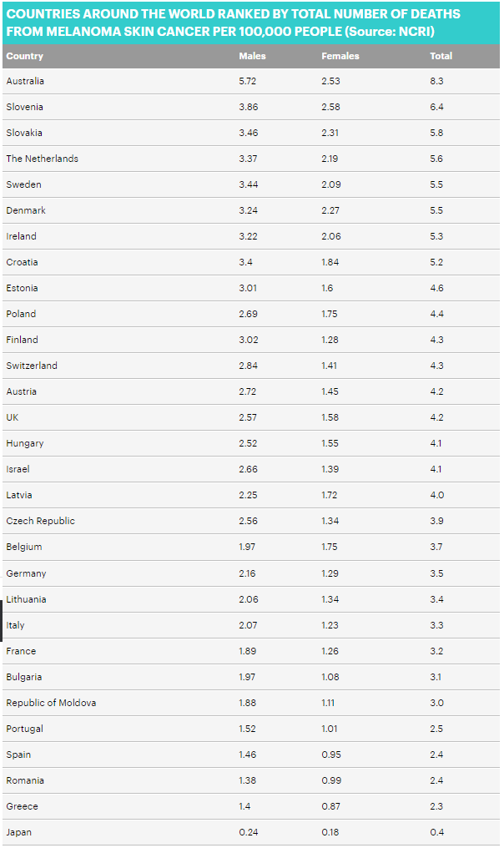504x853 pixels.
Task: Click The Netherlands country name
Action: [42, 159]
